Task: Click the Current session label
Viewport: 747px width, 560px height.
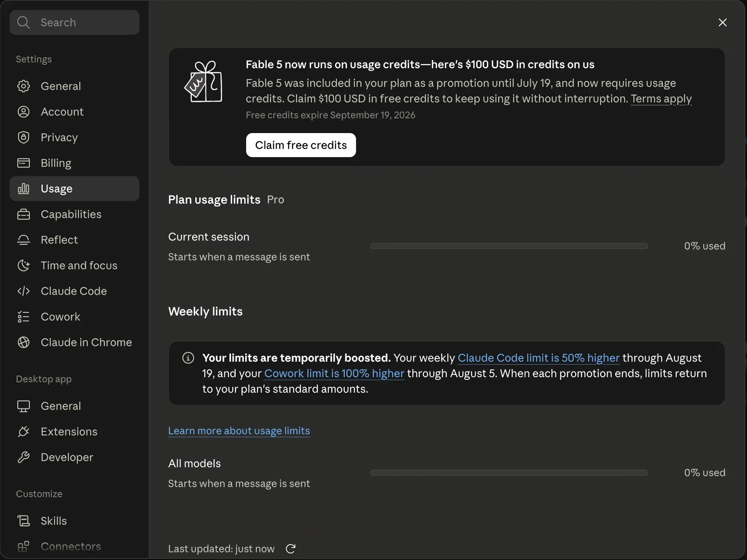Action: [209, 237]
